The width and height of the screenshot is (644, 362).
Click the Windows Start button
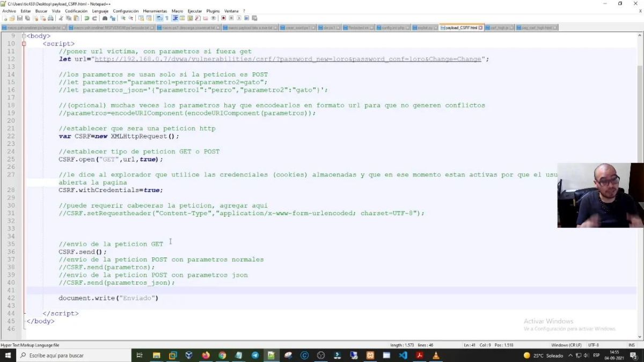[x=8, y=355]
